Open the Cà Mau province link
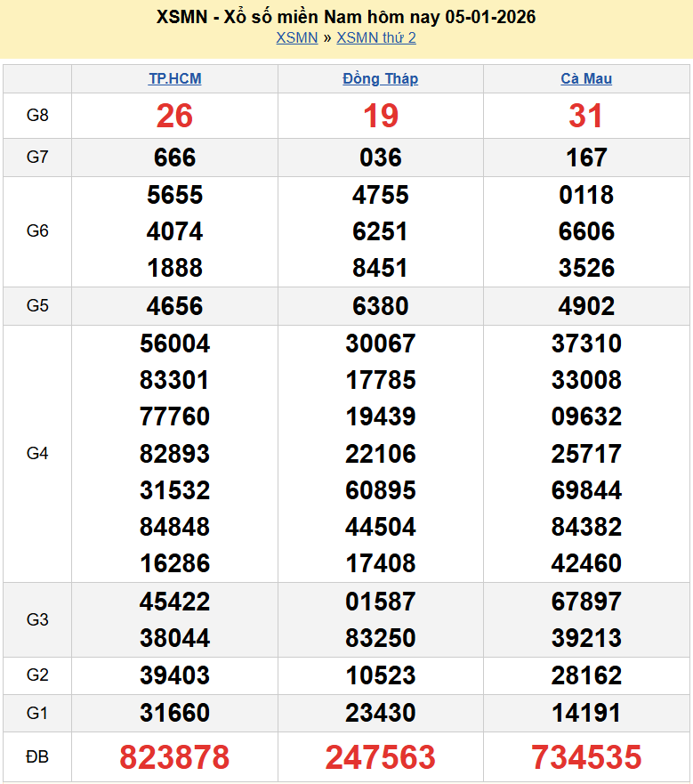693x784 pixels. (586, 79)
